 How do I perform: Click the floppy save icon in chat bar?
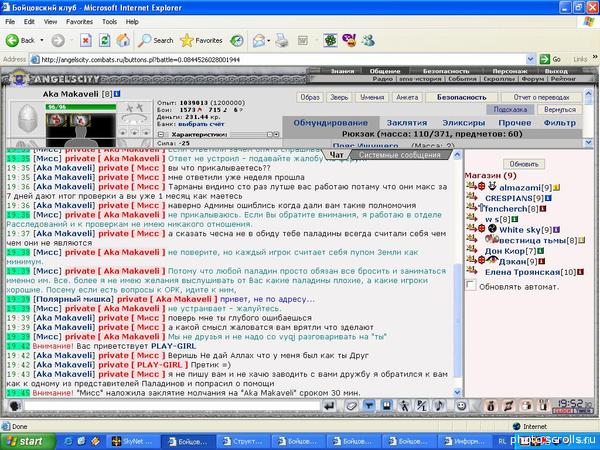click(387, 406)
